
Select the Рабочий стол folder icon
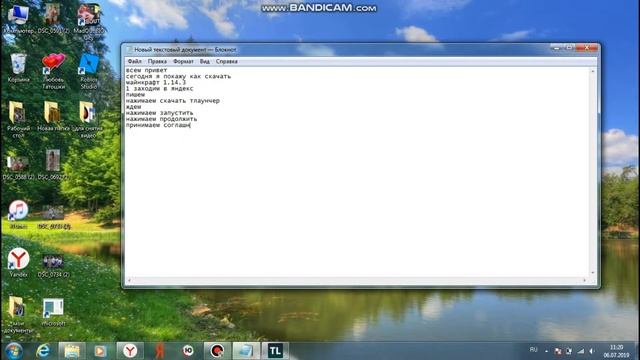click(18, 119)
